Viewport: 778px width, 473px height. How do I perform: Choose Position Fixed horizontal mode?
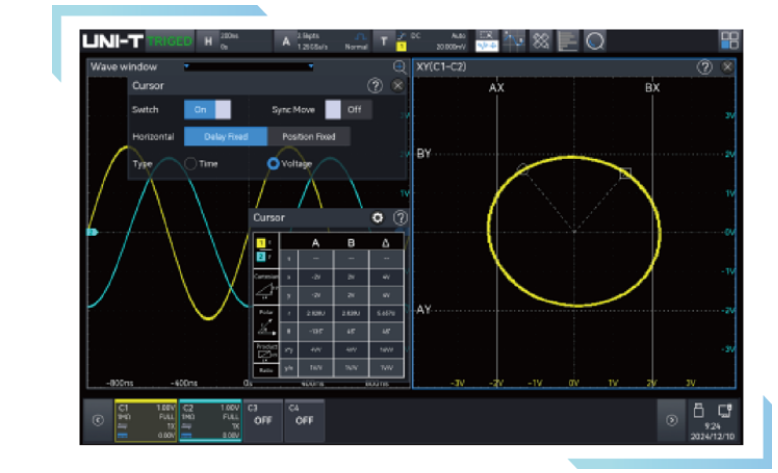[x=309, y=136]
